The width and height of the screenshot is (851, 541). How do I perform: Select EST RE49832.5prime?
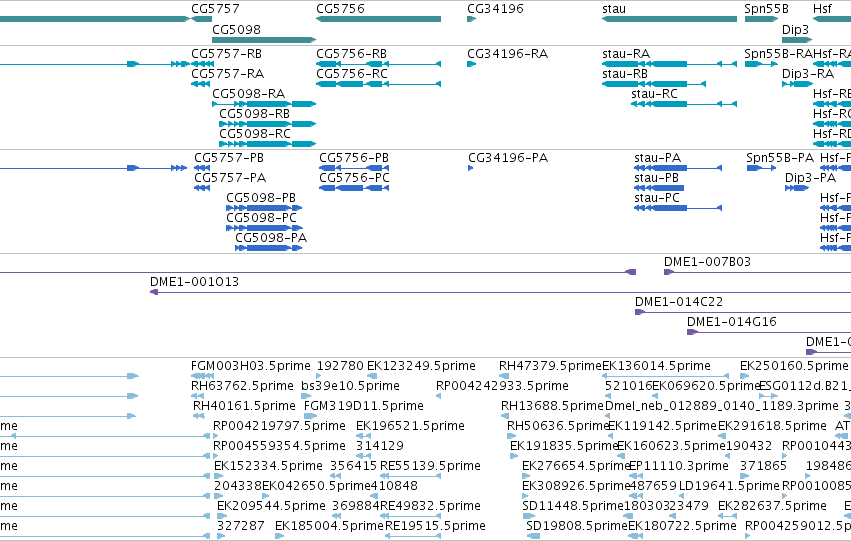430,506
